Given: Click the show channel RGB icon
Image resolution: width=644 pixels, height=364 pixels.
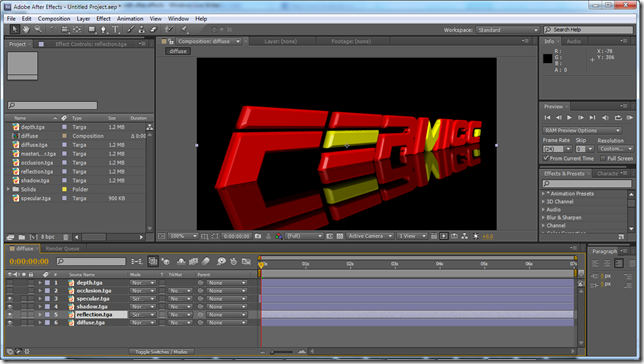Looking at the screenshot, I should click(x=278, y=236).
